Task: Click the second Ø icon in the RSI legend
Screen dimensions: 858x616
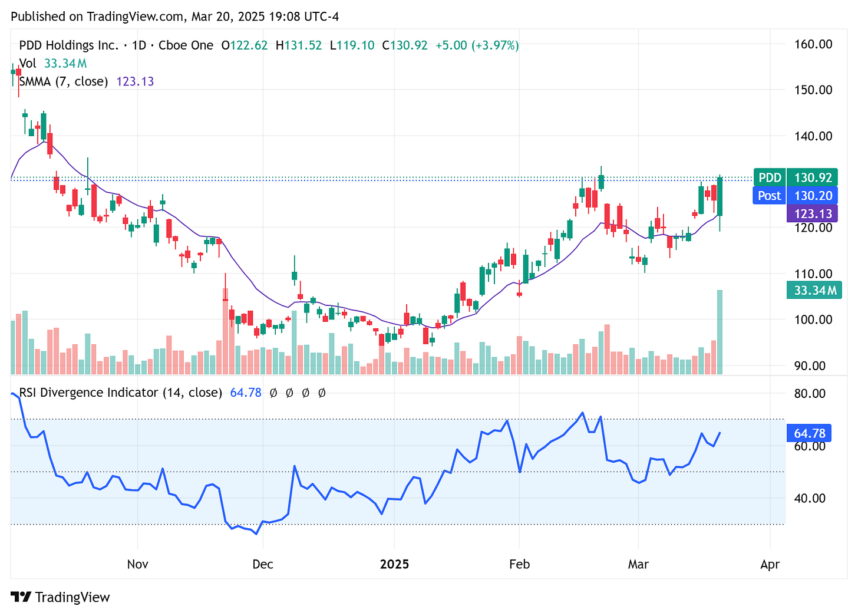Action: (x=289, y=393)
